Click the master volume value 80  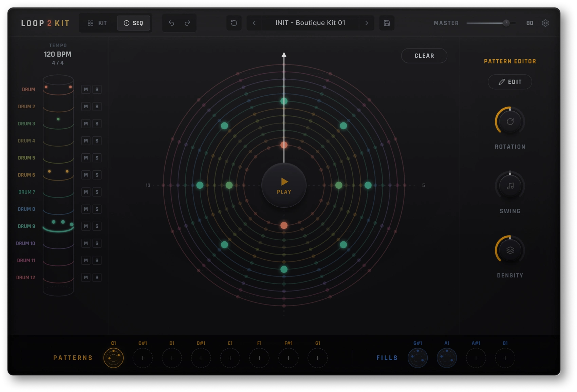click(529, 23)
